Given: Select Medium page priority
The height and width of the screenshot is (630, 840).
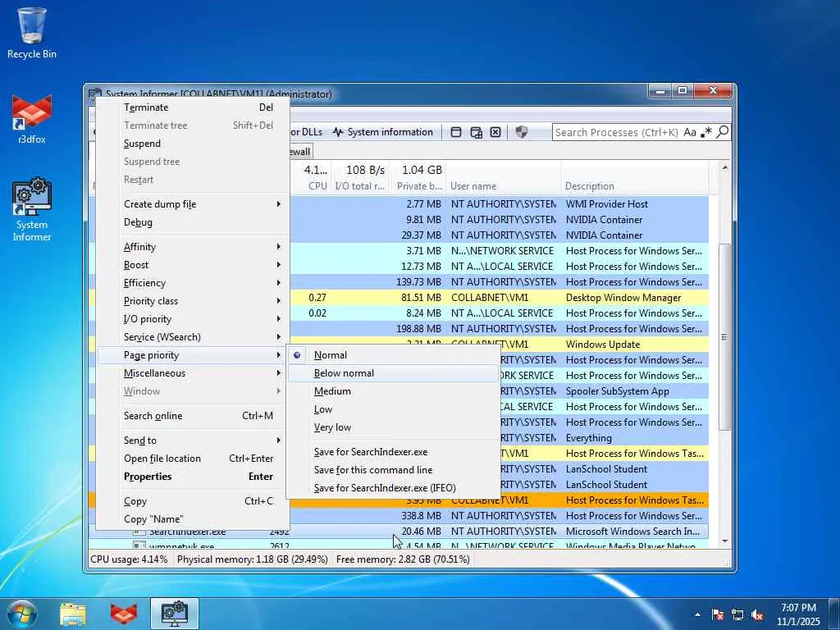Looking at the screenshot, I should click(394, 391).
